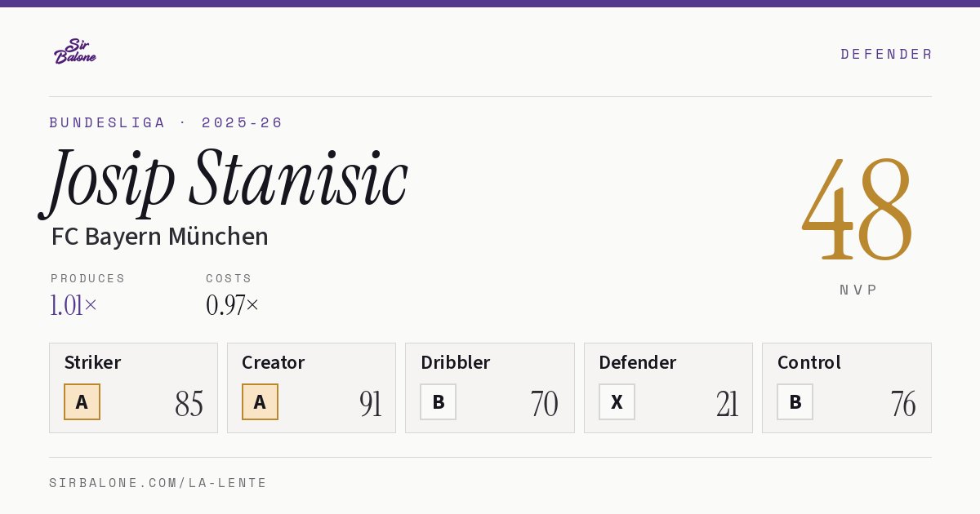This screenshot has width=980, height=514.
Task: Click the large 48 NVP score
Action: click(x=857, y=210)
